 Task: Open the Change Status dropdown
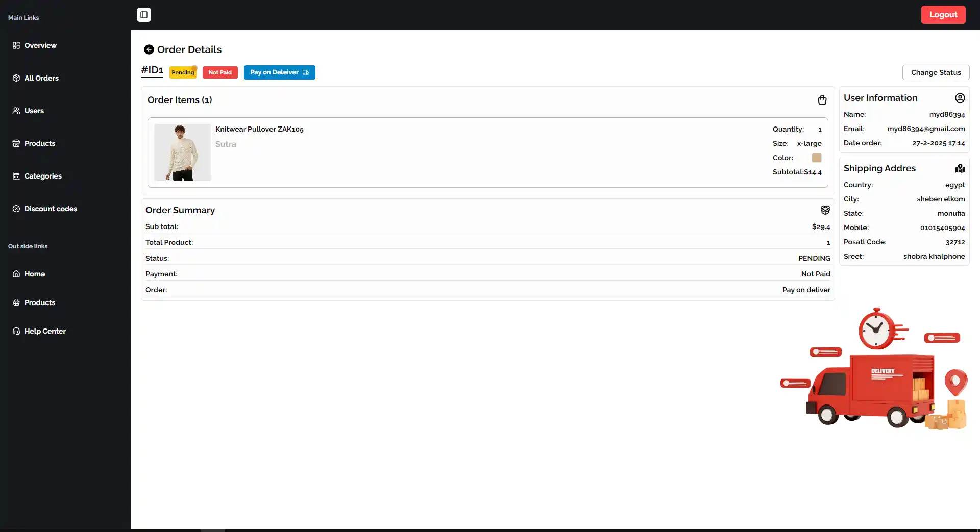[x=936, y=72]
